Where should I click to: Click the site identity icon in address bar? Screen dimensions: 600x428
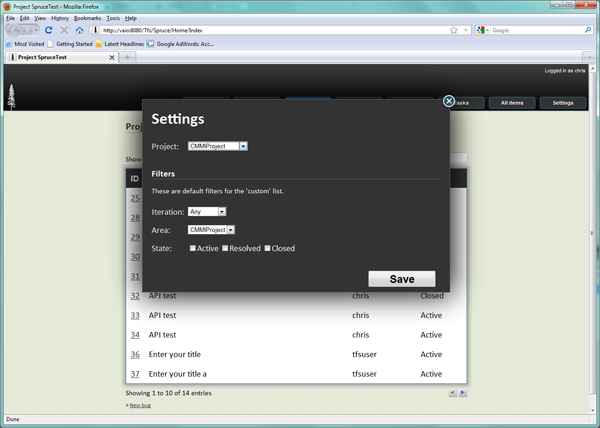(x=96, y=30)
